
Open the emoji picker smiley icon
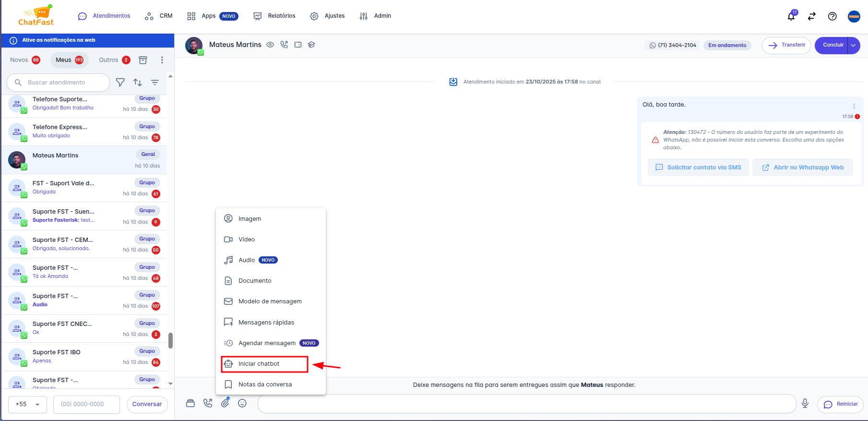point(242,403)
